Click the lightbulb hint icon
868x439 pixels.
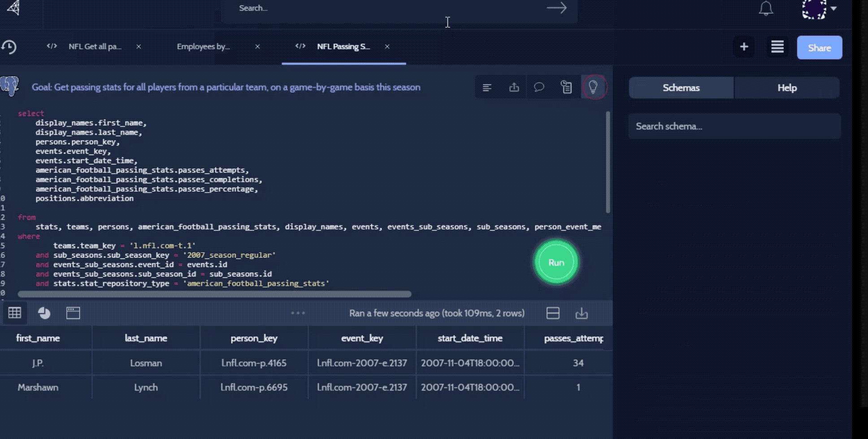593,87
